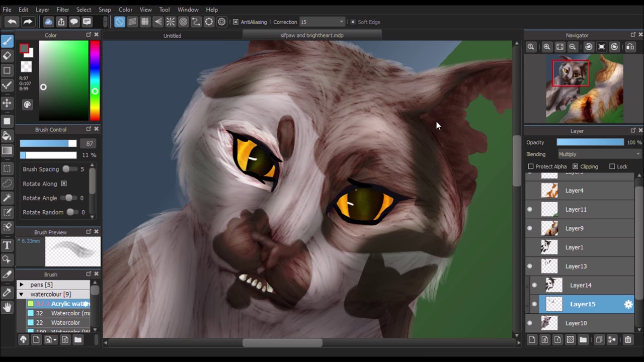
Task: Select the foreground color swatch
Action: tap(24, 49)
